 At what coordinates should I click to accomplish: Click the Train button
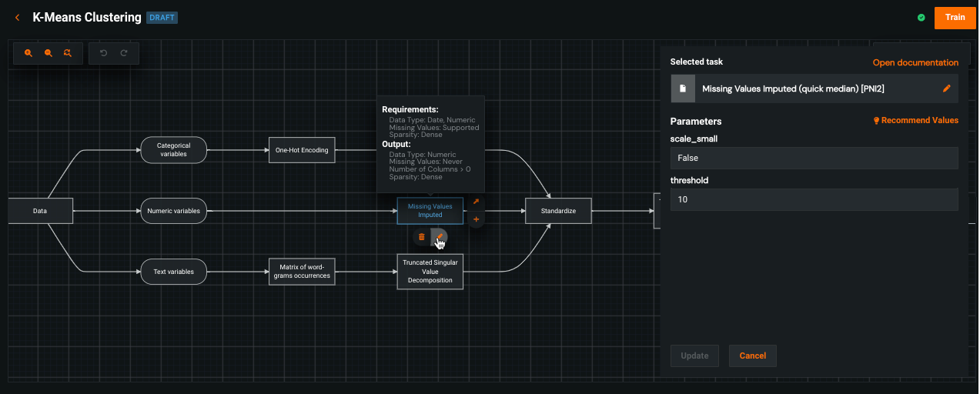(x=955, y=18)
